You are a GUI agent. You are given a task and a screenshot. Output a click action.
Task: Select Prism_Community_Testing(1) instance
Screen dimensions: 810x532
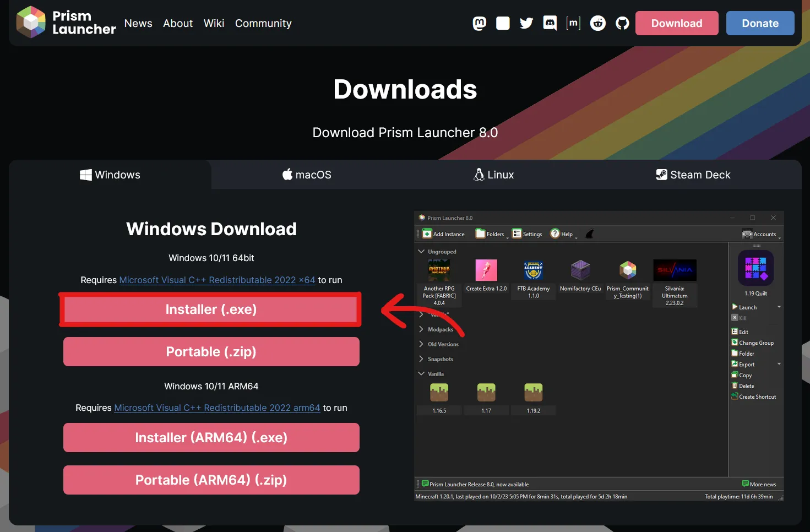[628, 280]
